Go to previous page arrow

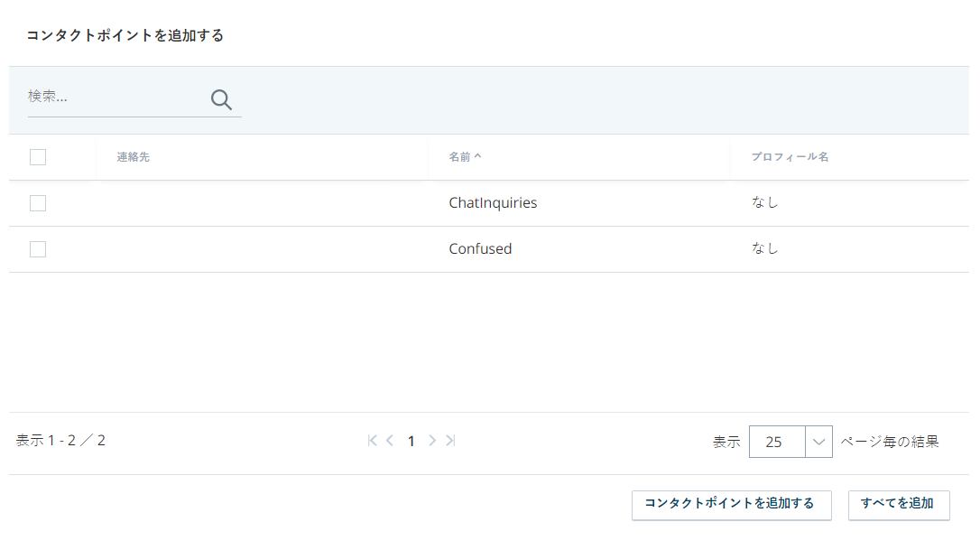pyautogui.click(x=390, y=441)
